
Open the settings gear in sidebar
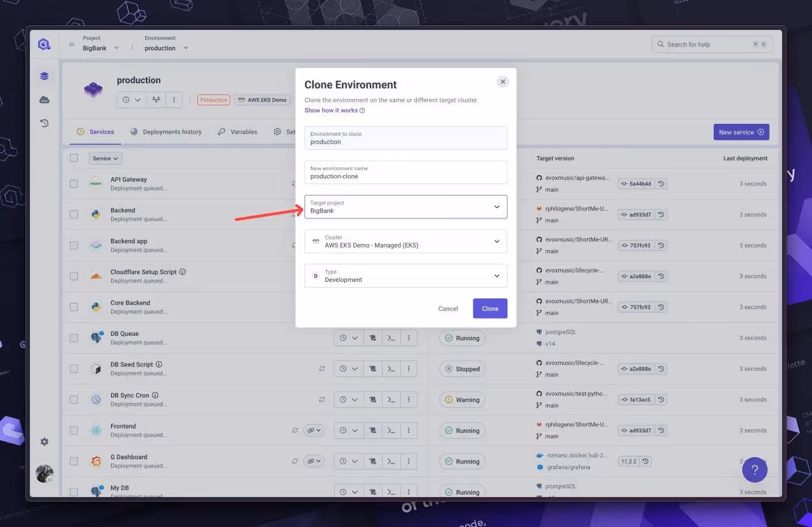(44, 441)
